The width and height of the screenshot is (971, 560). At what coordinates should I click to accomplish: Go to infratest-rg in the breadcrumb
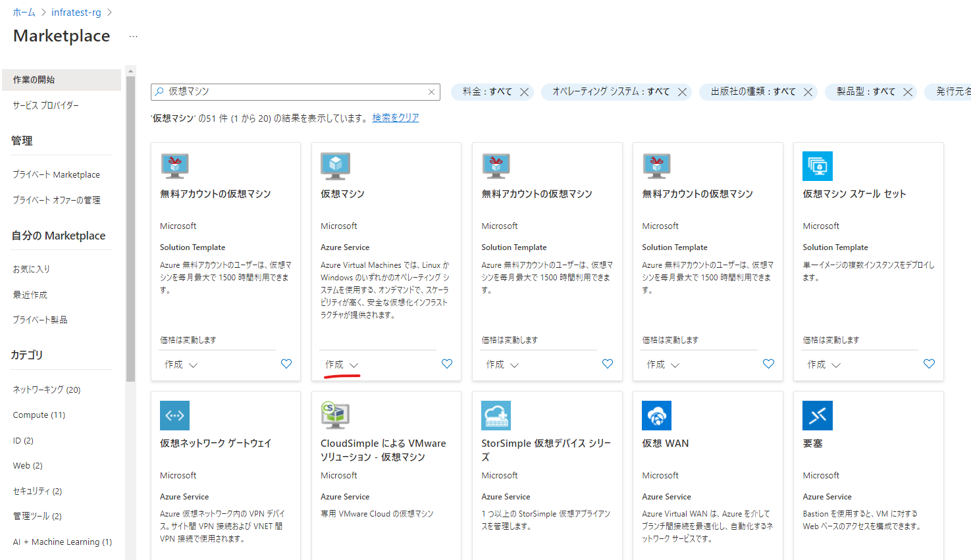[76, 13]
